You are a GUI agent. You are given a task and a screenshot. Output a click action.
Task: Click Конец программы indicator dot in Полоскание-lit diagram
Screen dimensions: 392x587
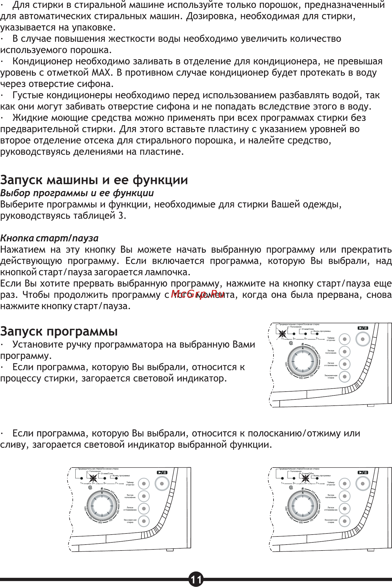pyautogui.click(x=116, y=478)
